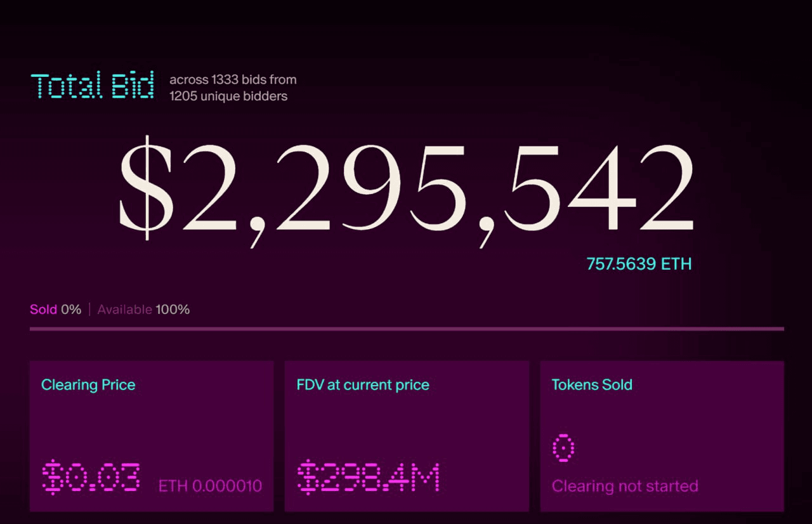
Task: Click the 'FDV at current price' title label
Action: (363, 385)
